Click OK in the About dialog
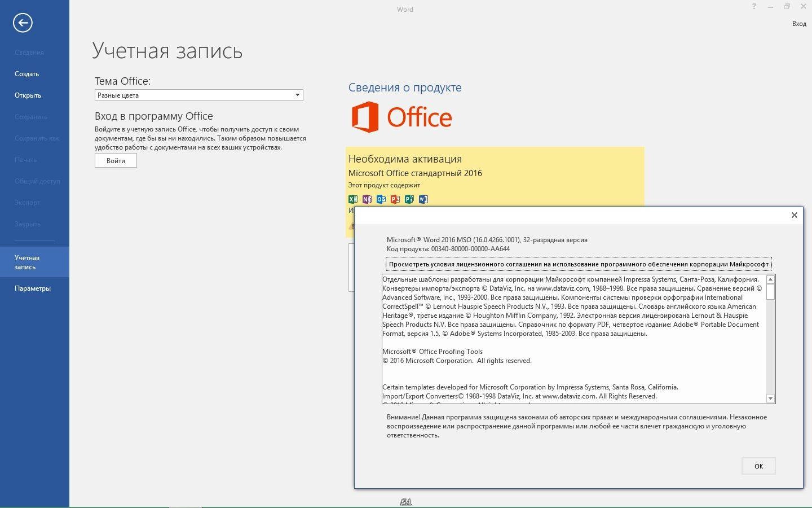 pyautogui.click(x=758, y=466)
